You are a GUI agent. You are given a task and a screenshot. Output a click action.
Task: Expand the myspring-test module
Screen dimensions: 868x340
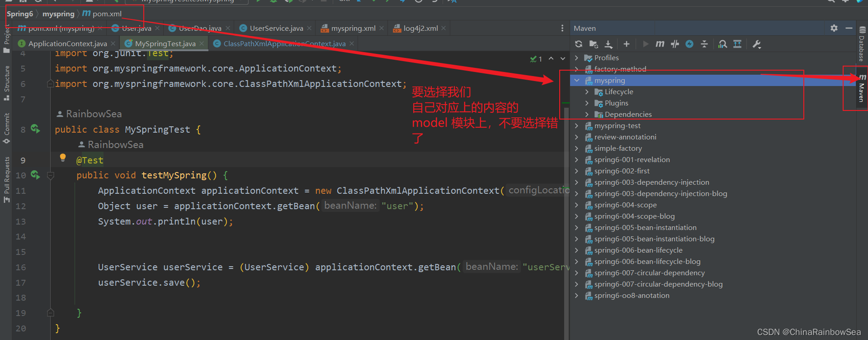577,125
